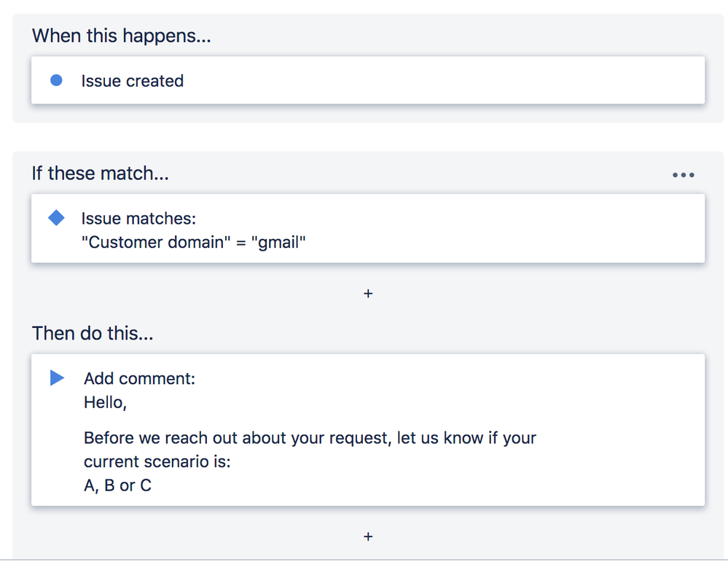The image size is (728, 567).
Task: Click the blue triangle action icon
Action: (57, 378)
